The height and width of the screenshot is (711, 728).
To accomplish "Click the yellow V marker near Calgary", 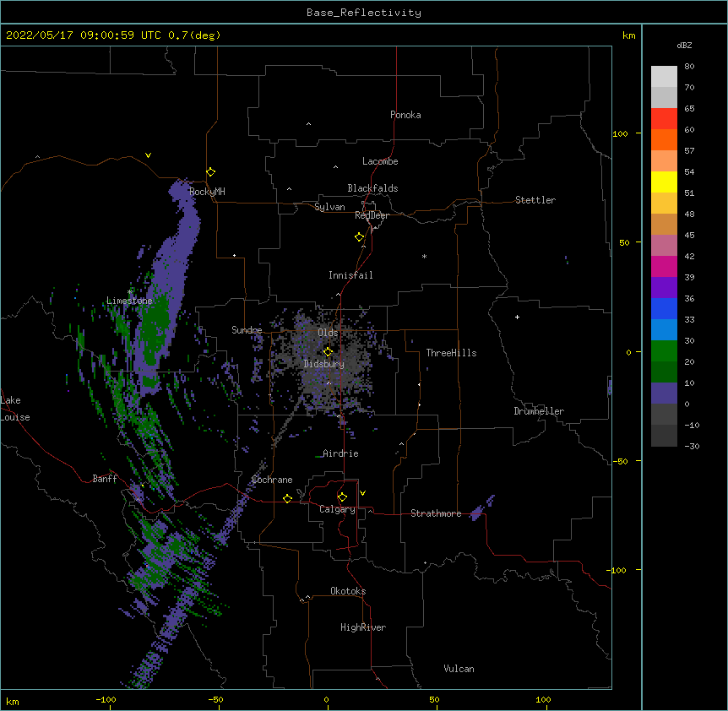I will point(362,493).
